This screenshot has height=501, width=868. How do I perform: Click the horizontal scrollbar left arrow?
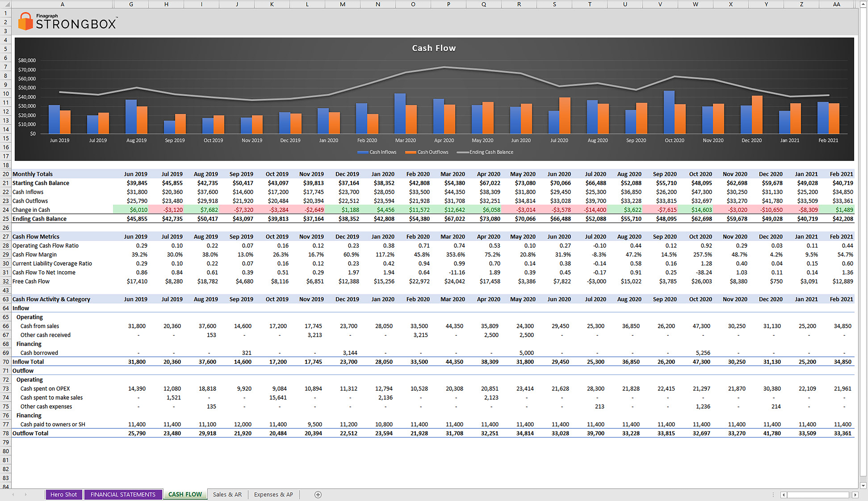pyautogui.click(x=784, y=495)
